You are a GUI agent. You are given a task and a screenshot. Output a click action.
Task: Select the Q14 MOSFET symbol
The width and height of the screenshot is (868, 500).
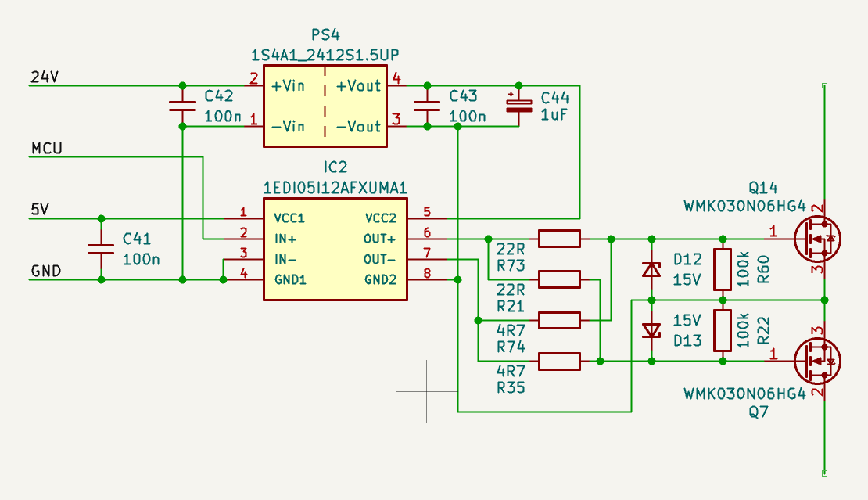coord(816,239)
